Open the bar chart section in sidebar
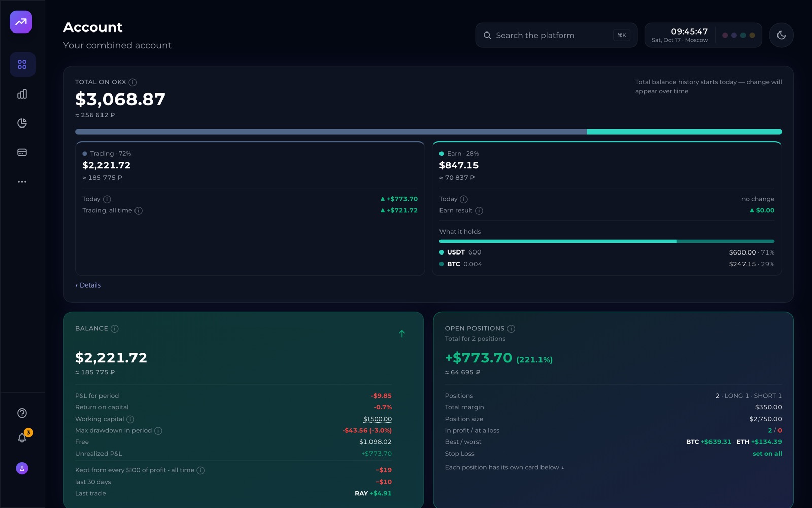 22,94
